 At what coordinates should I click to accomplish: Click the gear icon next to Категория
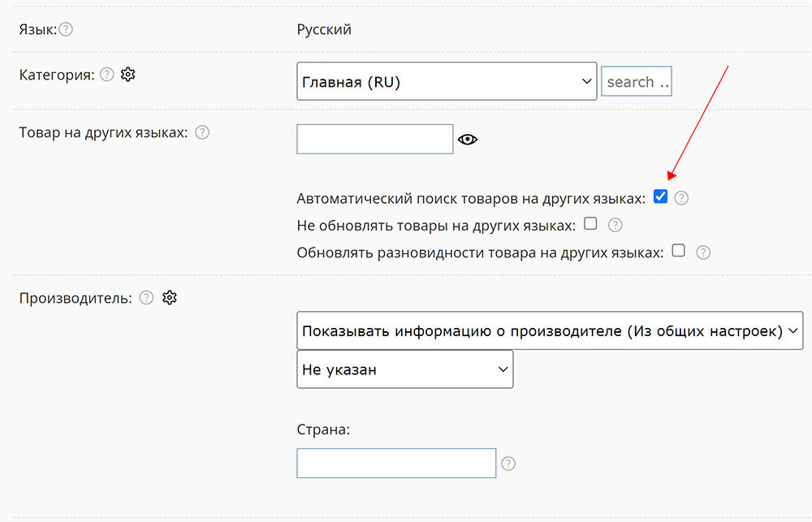128,75
